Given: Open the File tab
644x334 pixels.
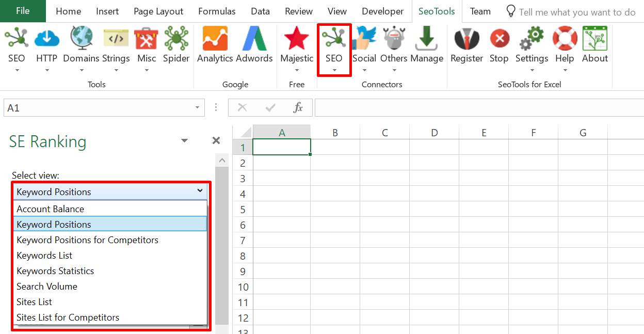Looking at the screenshot, I should [23, 11].
